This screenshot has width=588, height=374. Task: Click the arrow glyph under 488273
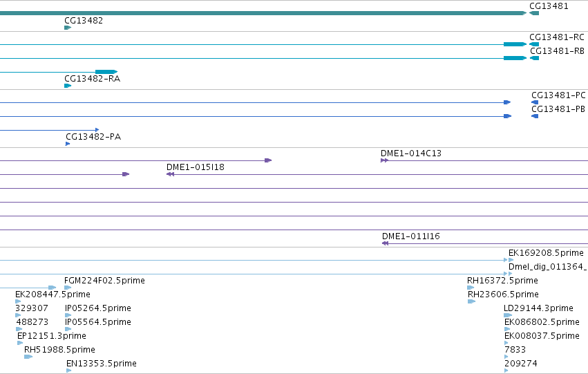point(19,329)
